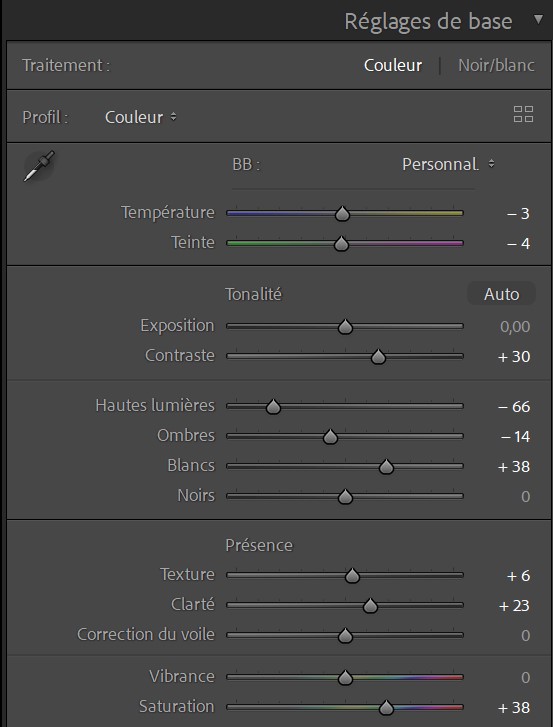Click the Teinte slider handle
The width and height of the screenshot is (553, 727).
(342, 244)
